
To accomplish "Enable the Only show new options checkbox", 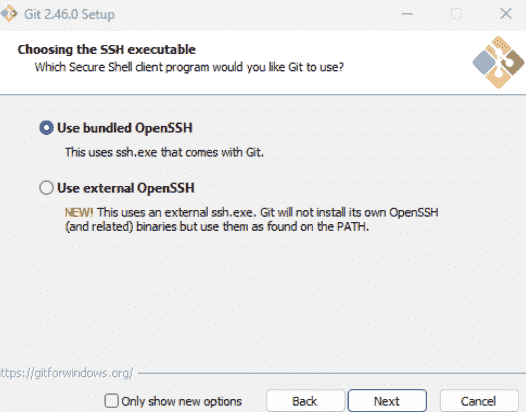I will point(111,401).
